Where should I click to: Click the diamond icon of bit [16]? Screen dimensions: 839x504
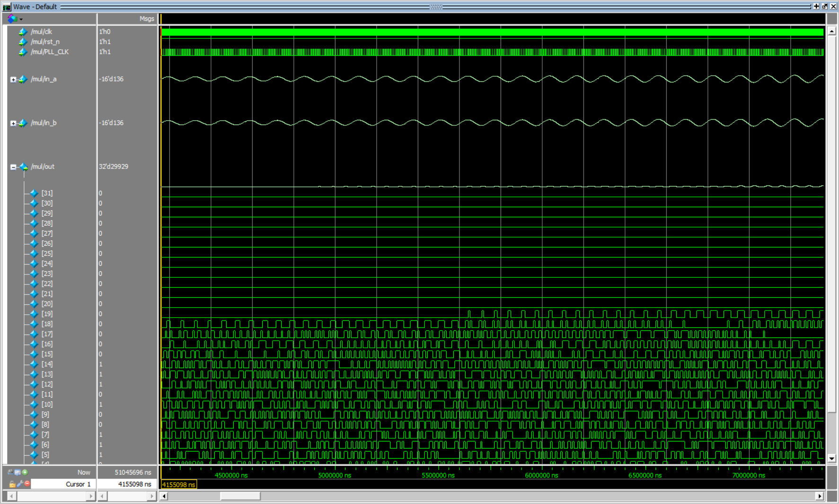point(34,344)
